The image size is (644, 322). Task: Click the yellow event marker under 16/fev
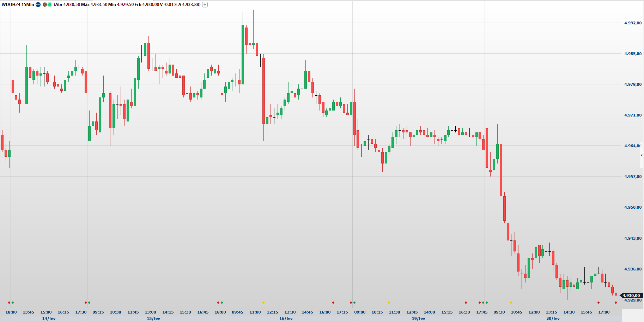(263, 303)
